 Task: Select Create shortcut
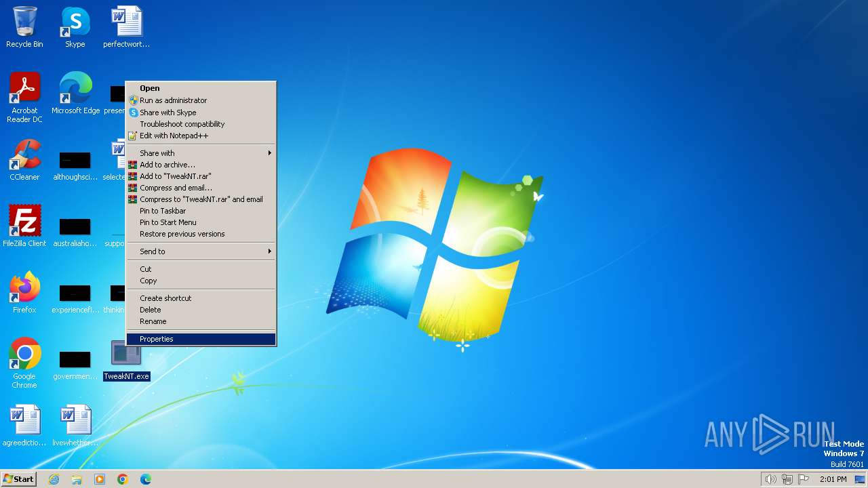[201, 298]
